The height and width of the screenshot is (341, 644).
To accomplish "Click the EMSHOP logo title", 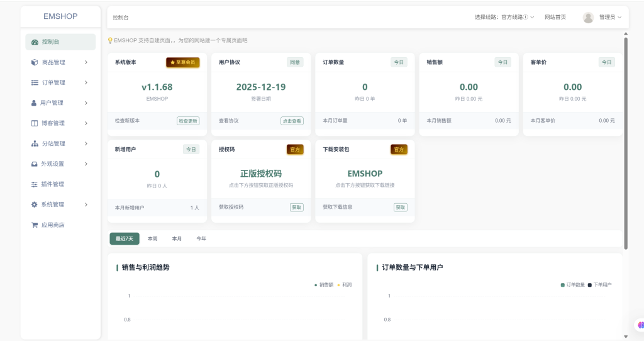I will [60, 16].
